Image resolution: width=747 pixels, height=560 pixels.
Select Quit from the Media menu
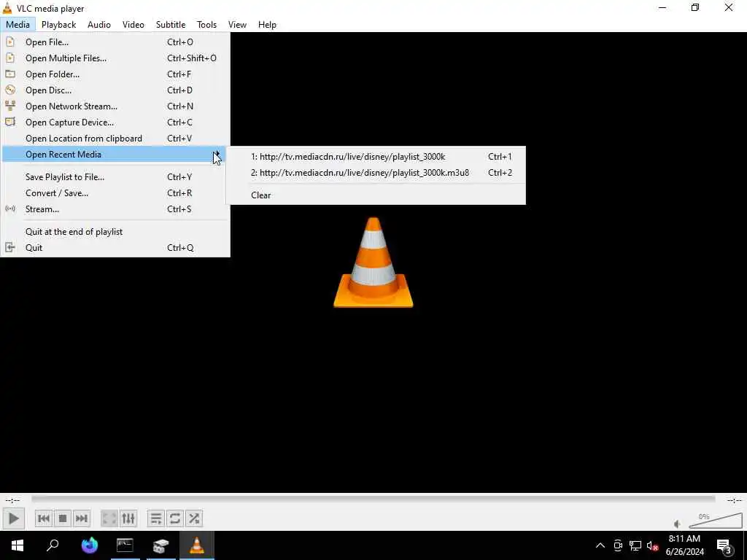click(x=115, y=248)
